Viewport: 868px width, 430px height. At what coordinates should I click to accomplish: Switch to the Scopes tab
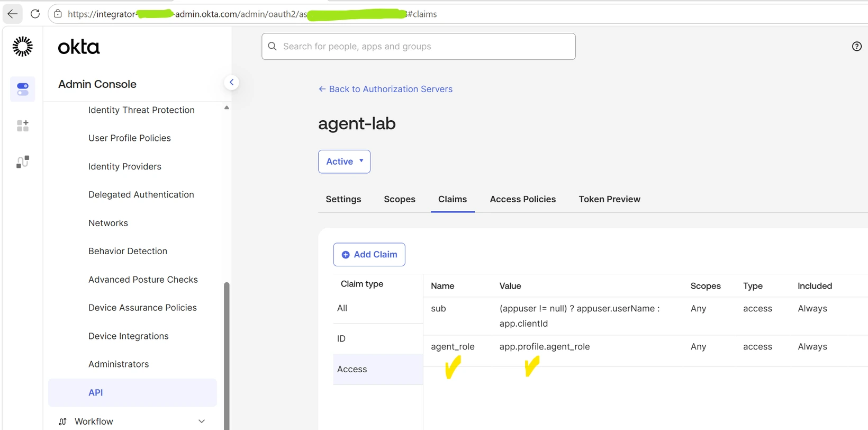(400, 199)
